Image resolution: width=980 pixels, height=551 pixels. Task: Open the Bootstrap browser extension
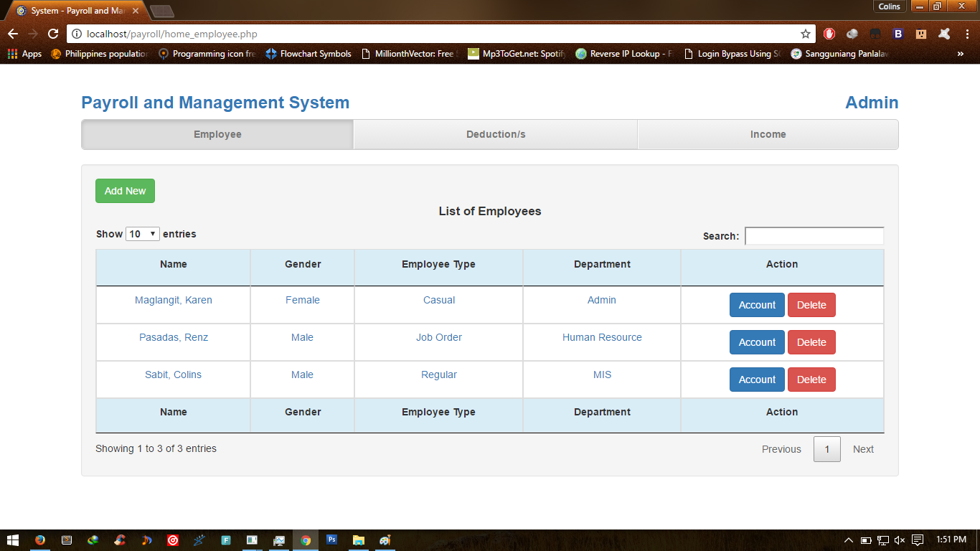[x=897, y=34]
